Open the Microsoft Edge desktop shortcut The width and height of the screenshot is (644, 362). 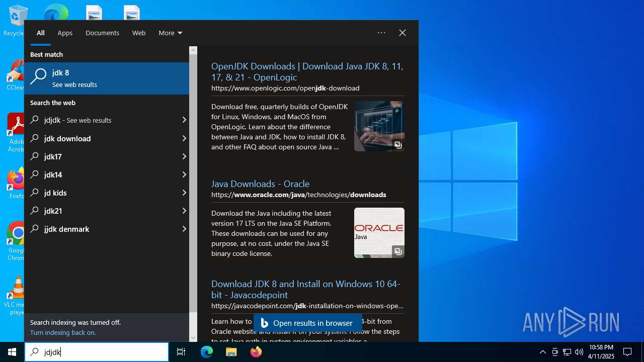point(56,12)
